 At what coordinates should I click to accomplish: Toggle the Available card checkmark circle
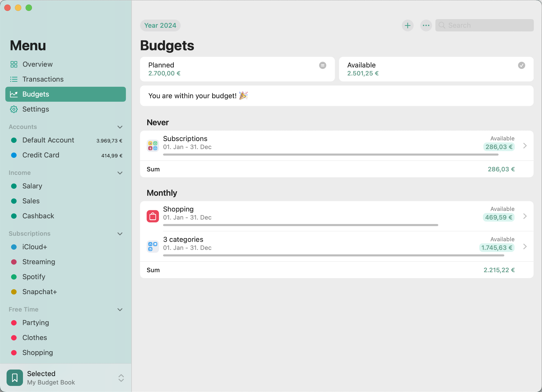[x=521, y=65]
